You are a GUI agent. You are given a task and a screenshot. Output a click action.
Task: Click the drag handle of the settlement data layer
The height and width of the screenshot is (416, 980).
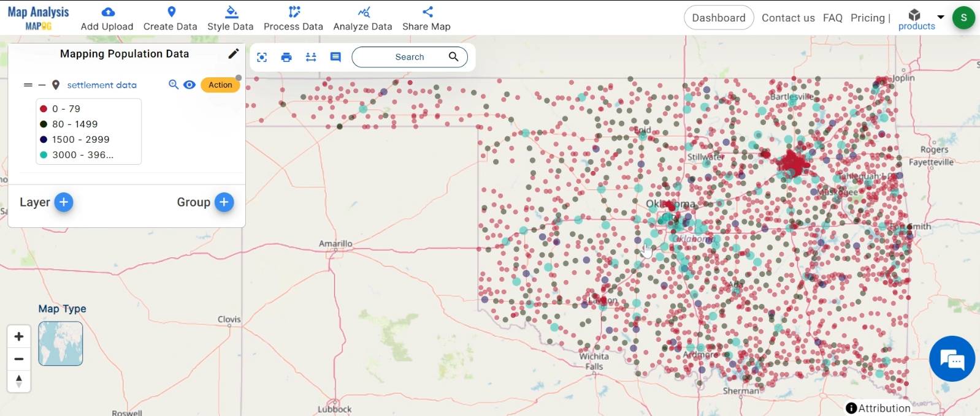(x=28, y=85)
